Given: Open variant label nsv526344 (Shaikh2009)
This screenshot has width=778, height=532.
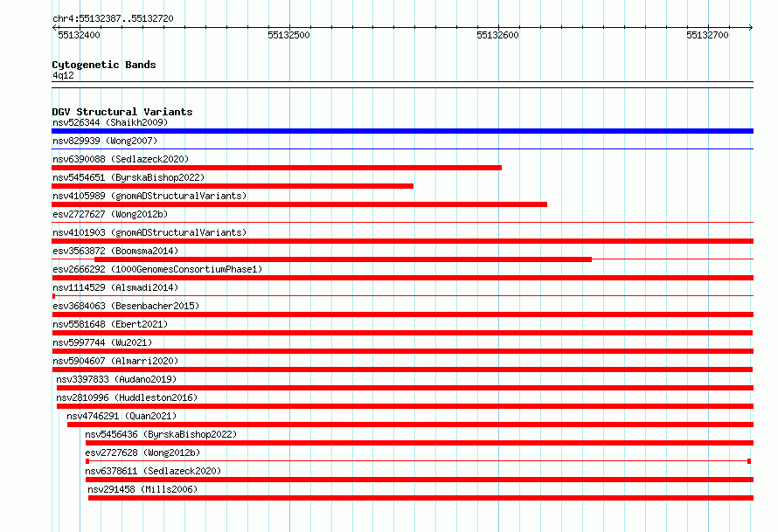Looking at the screenshot, I should tap(110, 122).
